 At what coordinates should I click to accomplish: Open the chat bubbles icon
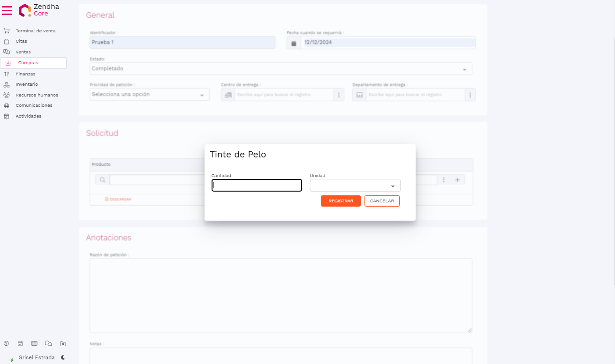pos(48,343)
